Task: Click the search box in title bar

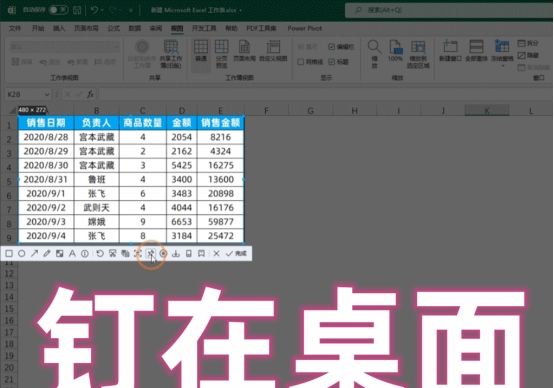Action: tap(449, 10)
